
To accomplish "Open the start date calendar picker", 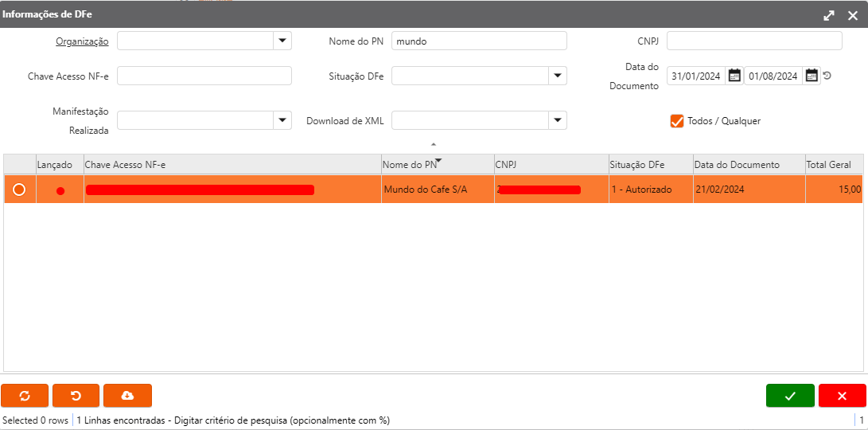I will 734,76.
